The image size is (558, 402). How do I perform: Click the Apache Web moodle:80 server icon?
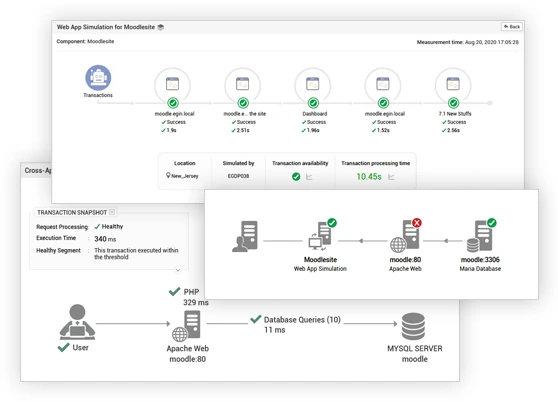[186, 326]
